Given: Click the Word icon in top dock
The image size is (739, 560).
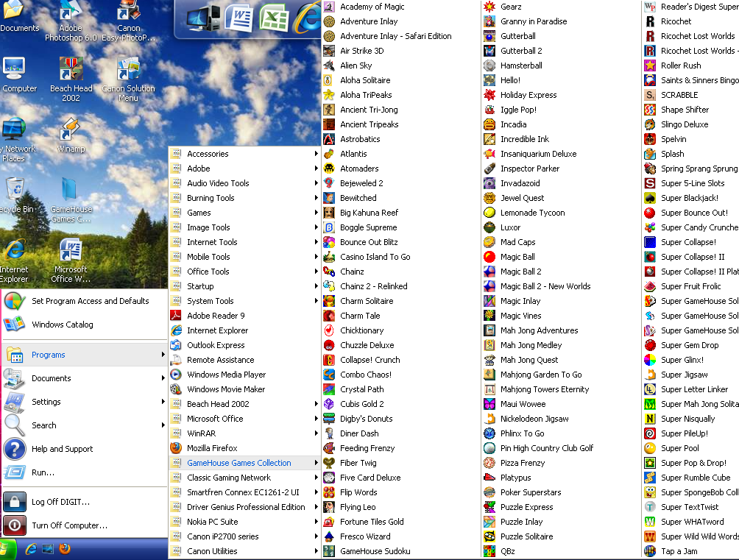Looking at the screenshot, I should coord(239,18).
